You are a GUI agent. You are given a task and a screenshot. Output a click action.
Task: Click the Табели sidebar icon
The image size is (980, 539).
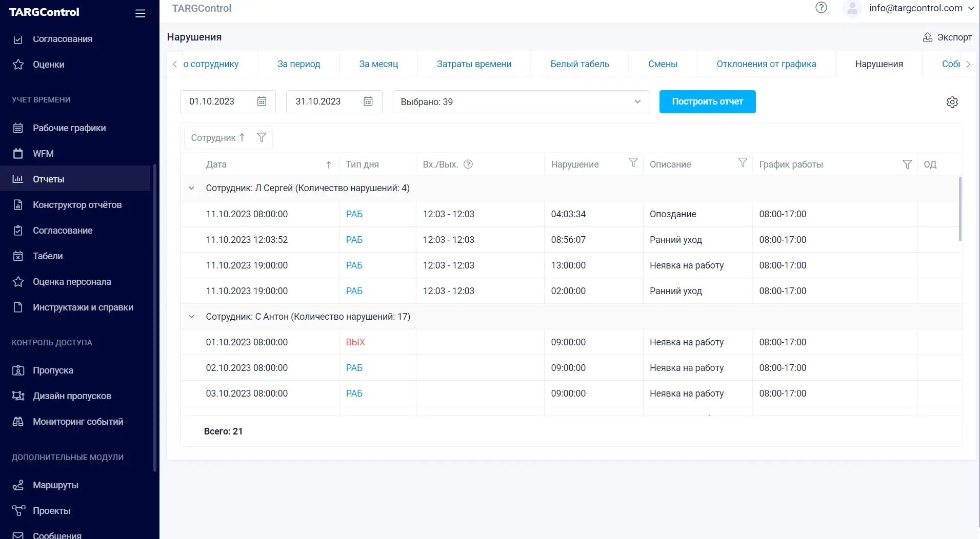(18, 256)
